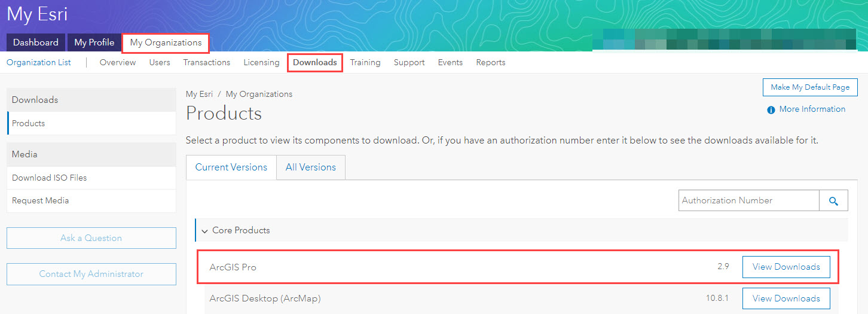Image resolution: width=868 pixels, height=314 pixels.
Task: Select the Downloads menu item
Action: pos(315,62)
